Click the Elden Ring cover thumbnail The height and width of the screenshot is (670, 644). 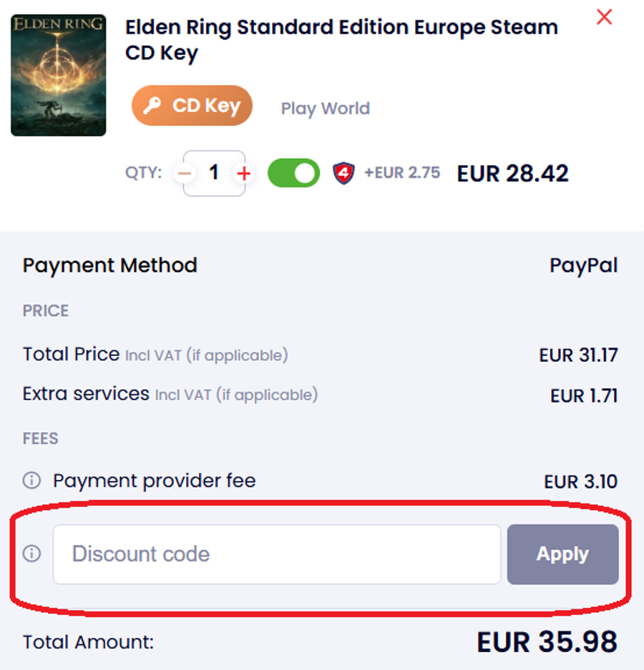[59, 75]
